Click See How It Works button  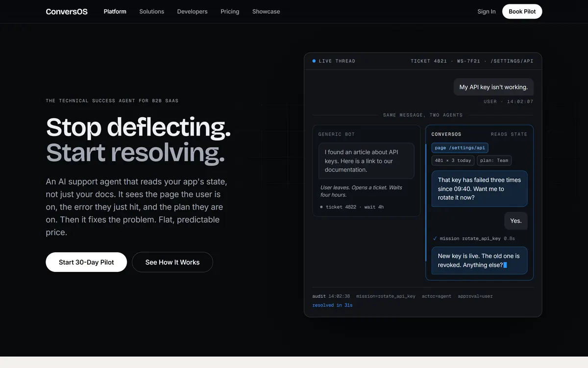[172, 262]
